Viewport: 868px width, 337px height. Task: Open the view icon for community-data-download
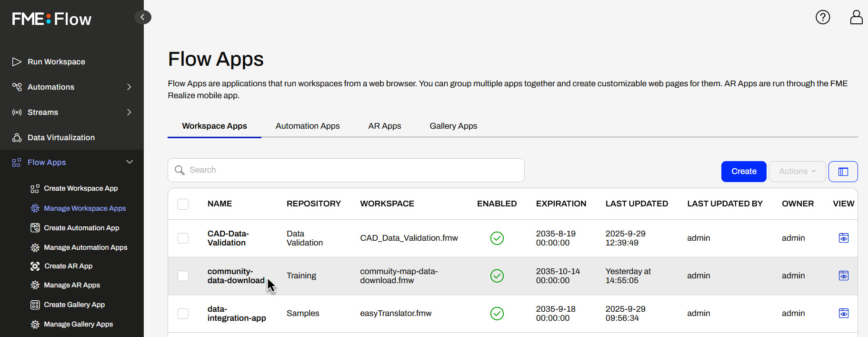pyautogui.click(x=843, y=276)
